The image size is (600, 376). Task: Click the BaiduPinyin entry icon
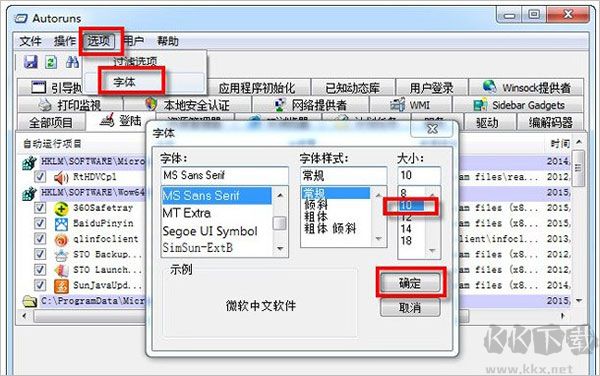(61, 224)
